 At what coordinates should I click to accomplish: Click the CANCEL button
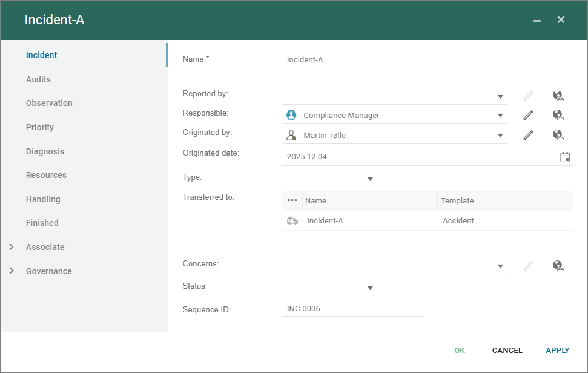507,351
